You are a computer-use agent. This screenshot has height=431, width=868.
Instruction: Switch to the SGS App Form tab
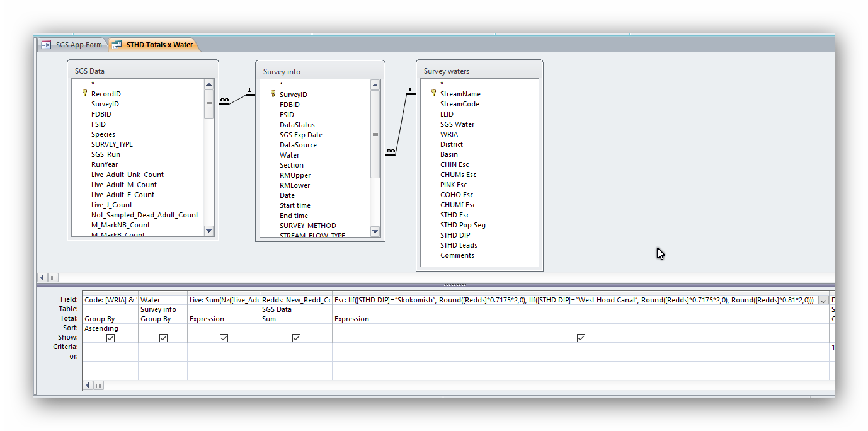[x=72, y=45]
